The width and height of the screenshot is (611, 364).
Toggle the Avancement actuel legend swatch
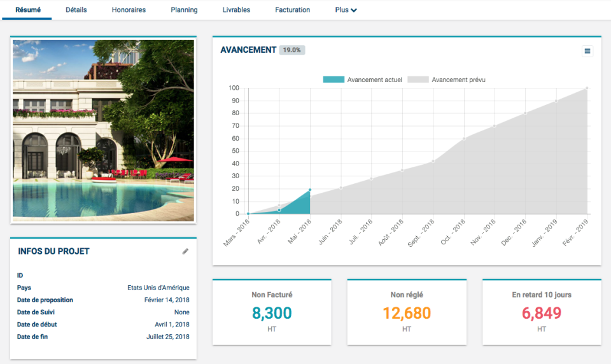coord(334,80)
